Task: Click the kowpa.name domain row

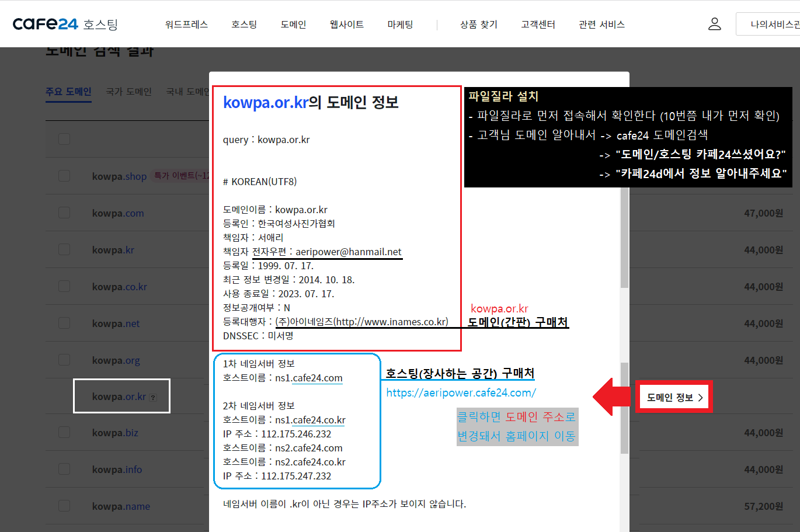Action: 121,506
